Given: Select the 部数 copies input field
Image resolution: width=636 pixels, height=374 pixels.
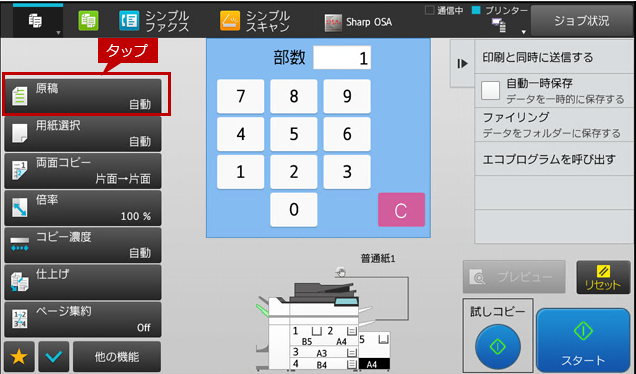Looking at the screenshot, I should click(342, 58).
